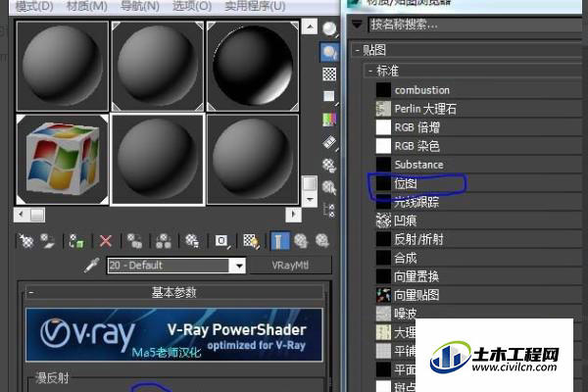Open the 实用程序(U) menu
The image size is (588, 392).
pos(255,7)
